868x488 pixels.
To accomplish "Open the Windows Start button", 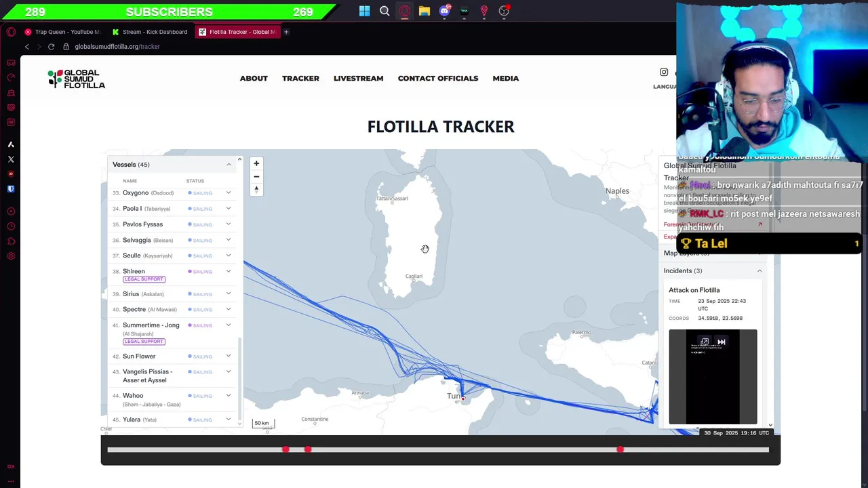I will pyautogui.click(x=365, y=11).
